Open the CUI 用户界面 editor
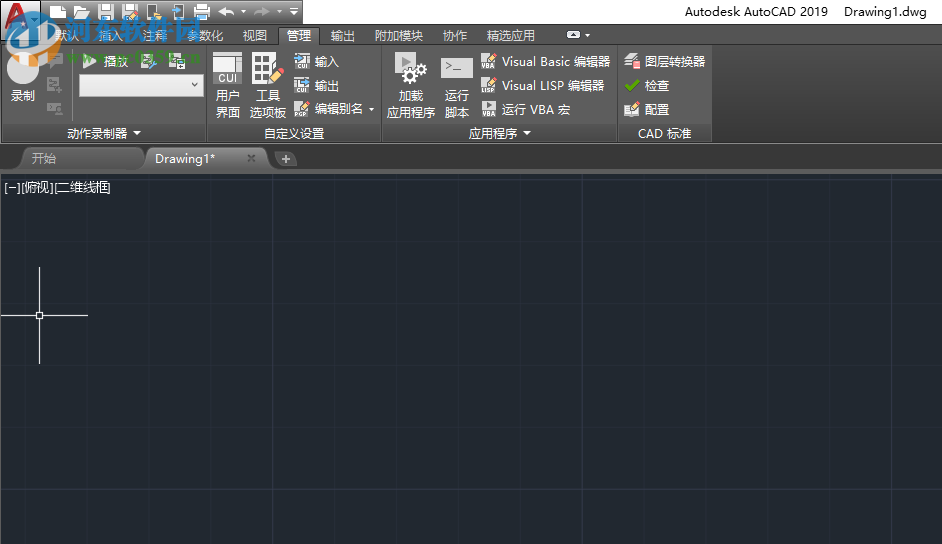 pos(228,85)
